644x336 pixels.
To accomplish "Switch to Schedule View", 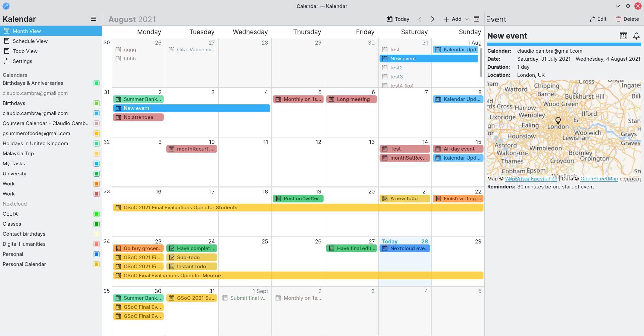I will tap(30, 41).
